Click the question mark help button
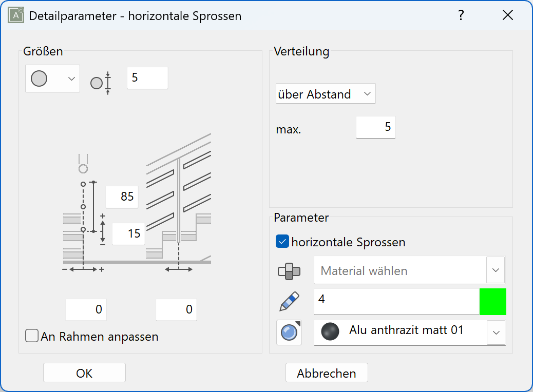The width and height of the screenshot is (533, 392). coord(461,15)
